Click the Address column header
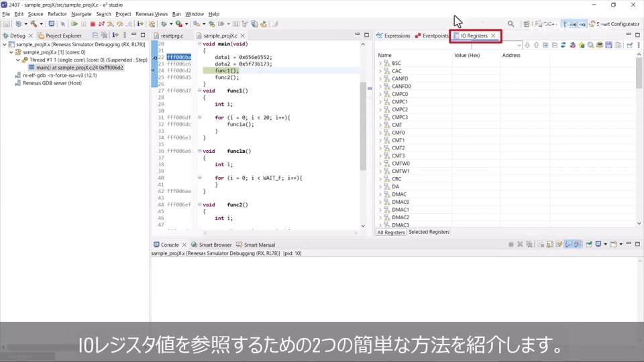Viewport: 644px width, 362px height. (x=511, y=55)
